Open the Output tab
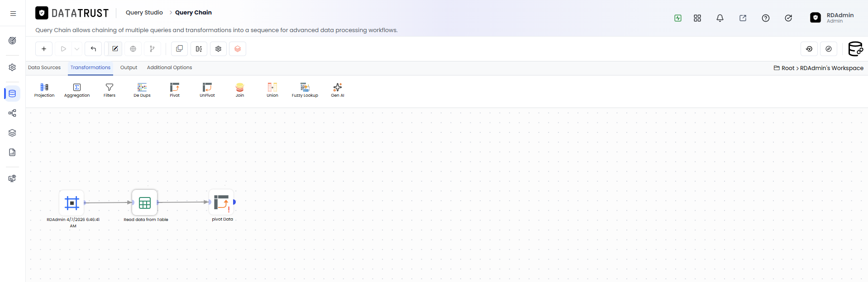 pyautogui.click(x=129, y=67)
